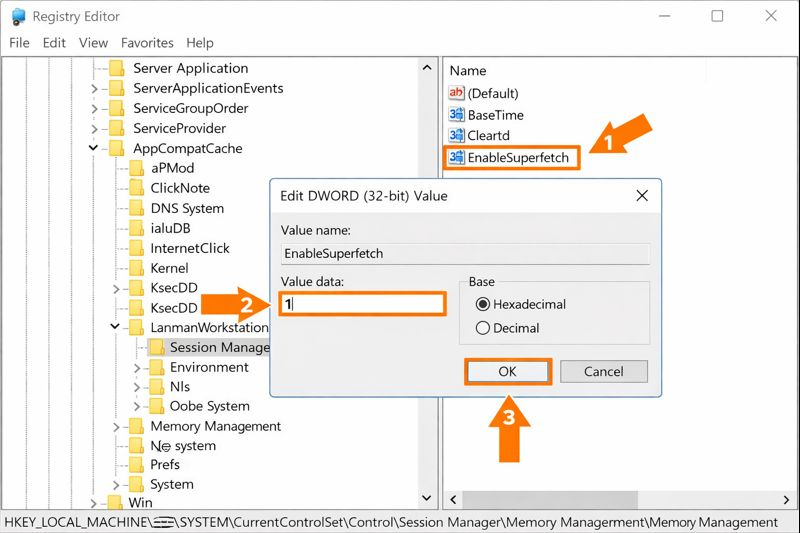Click the Environment folder icon
Viewport: 800px width, 533px height.
(x=156, y=367)
